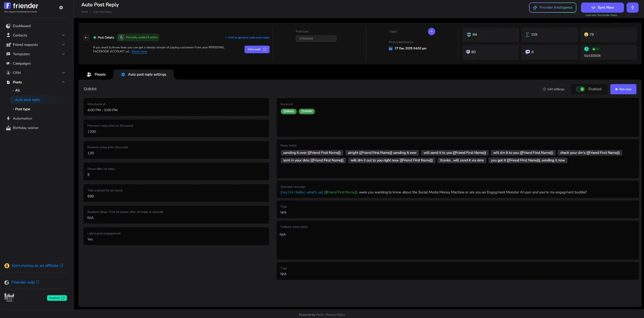Click the reply bubble icon showing 8
644x318 pixels.
pyautogui.click(x=528, y=52)
